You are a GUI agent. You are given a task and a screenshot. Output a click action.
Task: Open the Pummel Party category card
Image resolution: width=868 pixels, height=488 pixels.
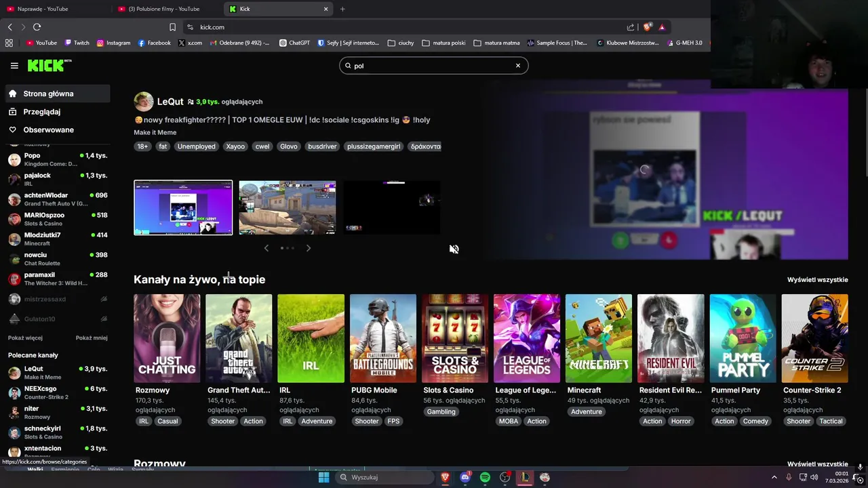click(743, 338)
